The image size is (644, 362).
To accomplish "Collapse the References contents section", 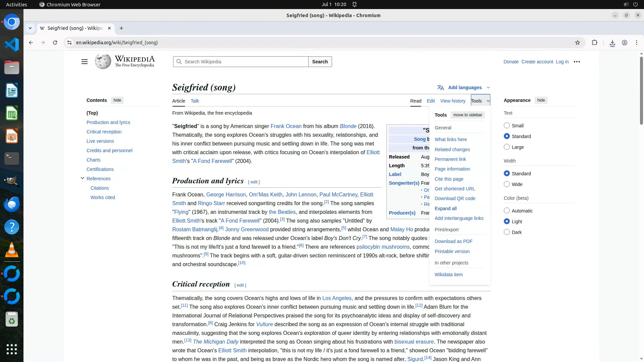I will click(83, 178).
